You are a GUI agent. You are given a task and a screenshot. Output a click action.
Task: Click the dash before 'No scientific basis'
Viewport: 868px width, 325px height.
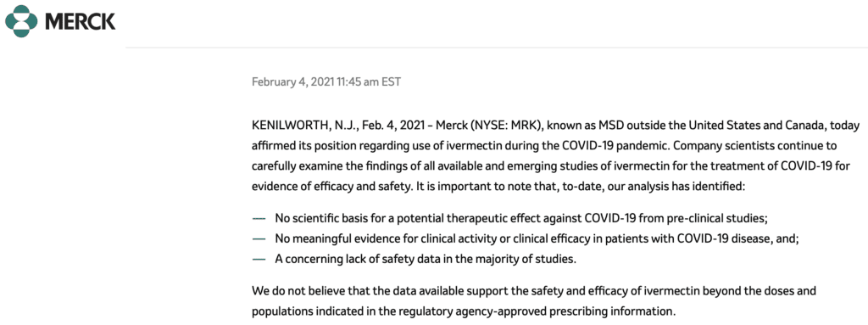click(x=259, y=219)
